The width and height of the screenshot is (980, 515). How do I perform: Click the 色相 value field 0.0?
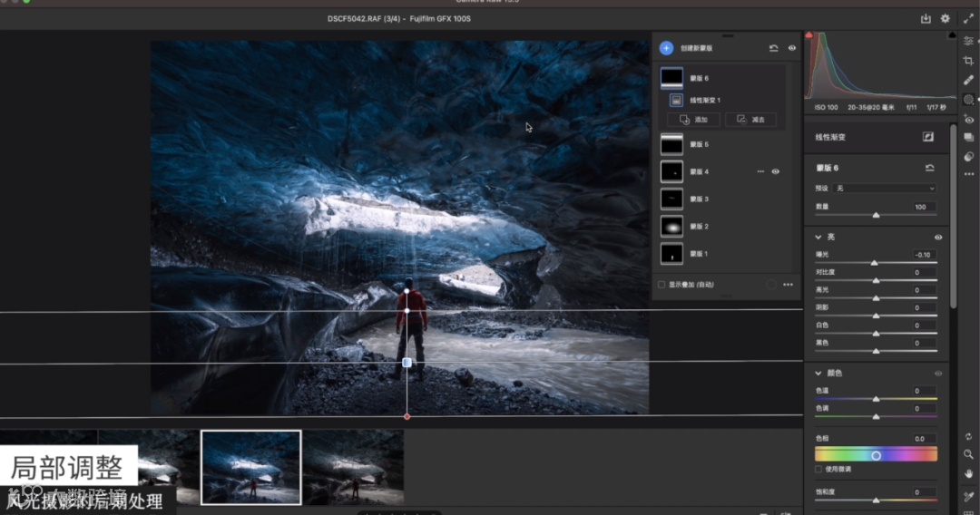click(923, 438)
